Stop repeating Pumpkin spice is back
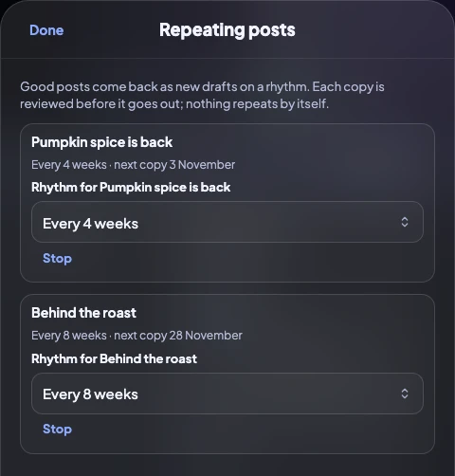Viewport: 455px width, 476px height. [x=57, y=258]
